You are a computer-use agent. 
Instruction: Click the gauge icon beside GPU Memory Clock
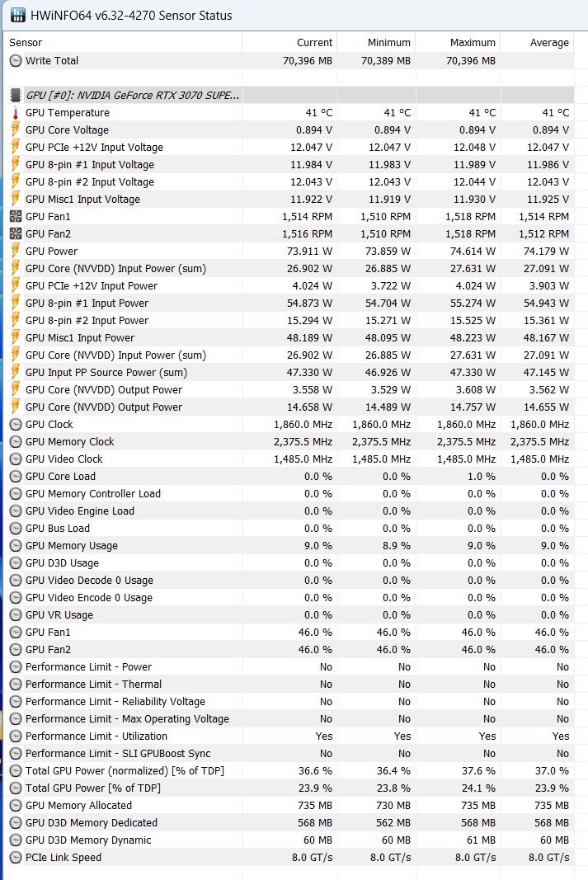pyautogui.click(x=16, y=442)
